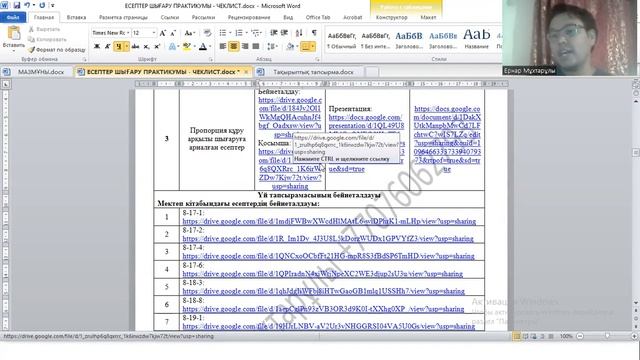Switch to the Вставка ribbon tab
Image resolution: width=640 pixels, height=360 pixels.
point(76,18)
